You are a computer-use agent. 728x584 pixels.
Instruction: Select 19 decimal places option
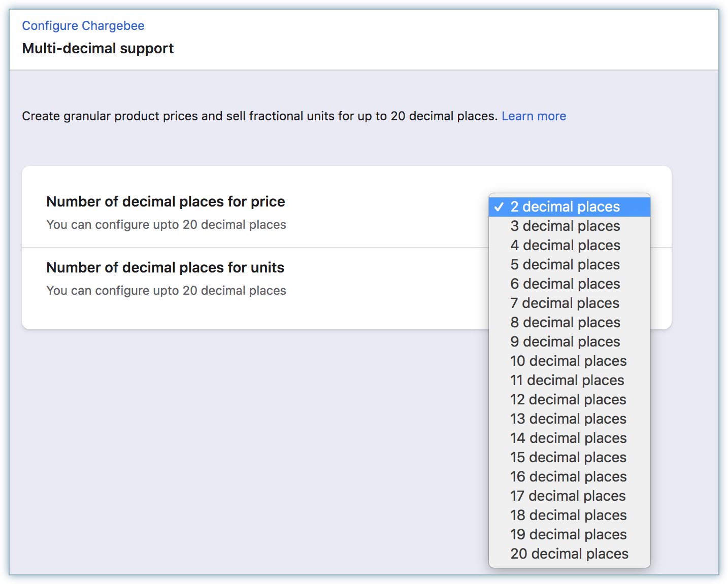point(568,535)
